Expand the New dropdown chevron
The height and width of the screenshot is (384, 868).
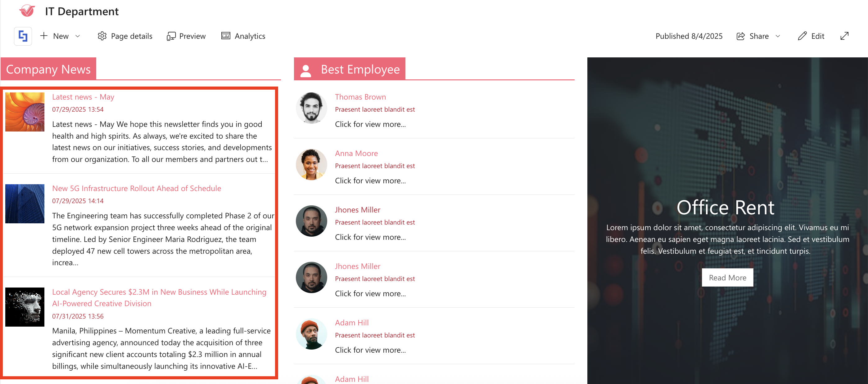coord(78,36)
